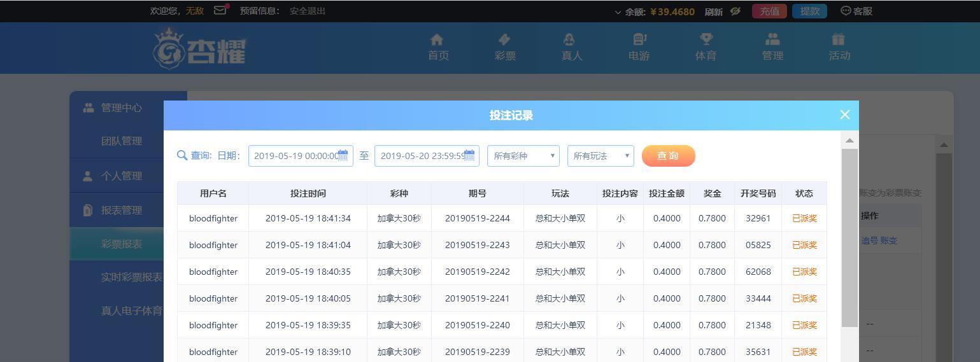
Task: Click the start date input field
Action: (x=301, y=156)
